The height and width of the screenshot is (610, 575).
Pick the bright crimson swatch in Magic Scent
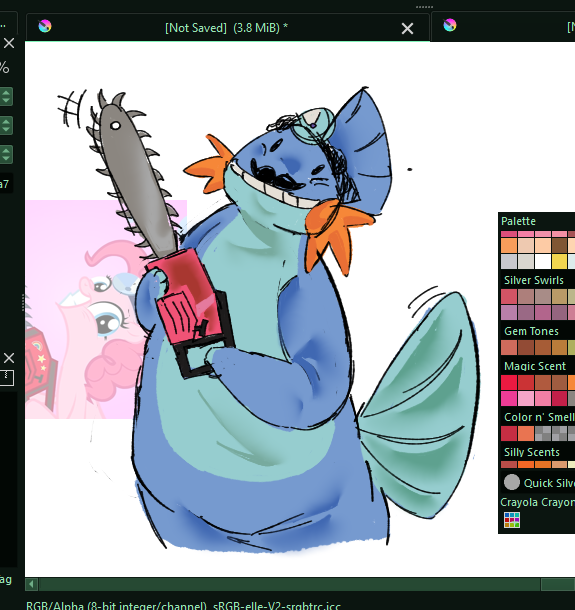coord(508,382)
